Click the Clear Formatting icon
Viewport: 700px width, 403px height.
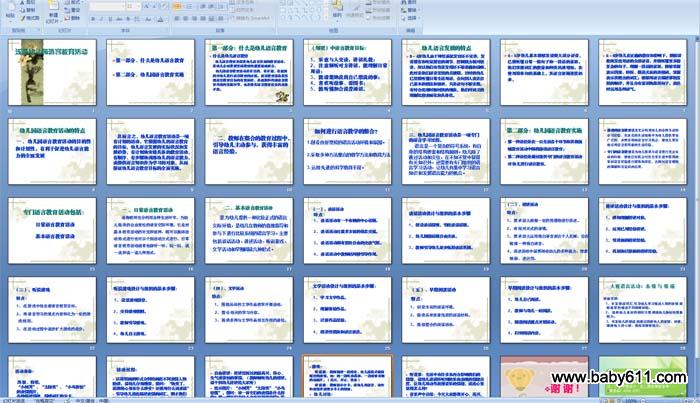click(x=164, y=6)
